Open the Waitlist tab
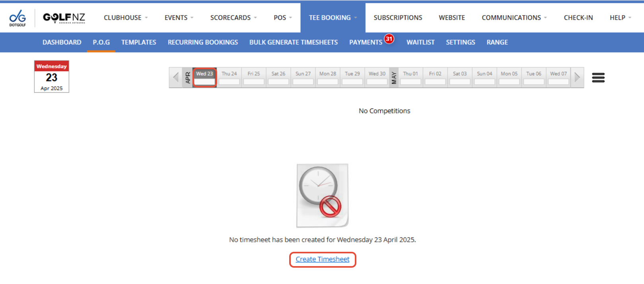644x284 pixels. point(420,42)
